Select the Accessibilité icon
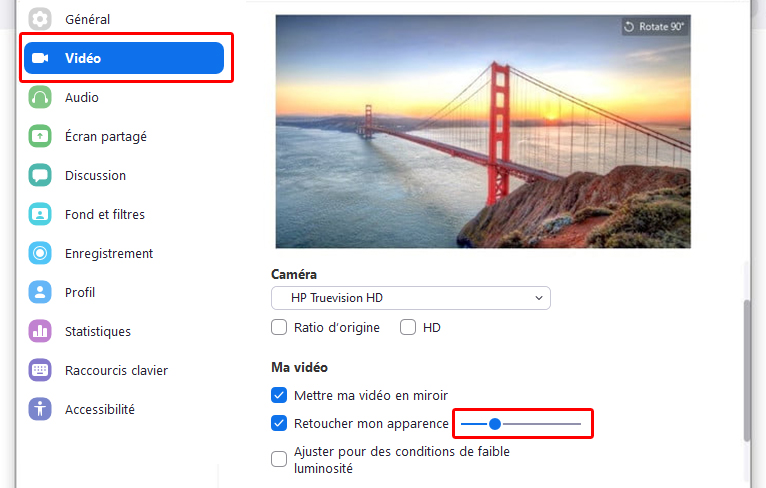This screenshot has height=488, width=766. tap(40, 409)
